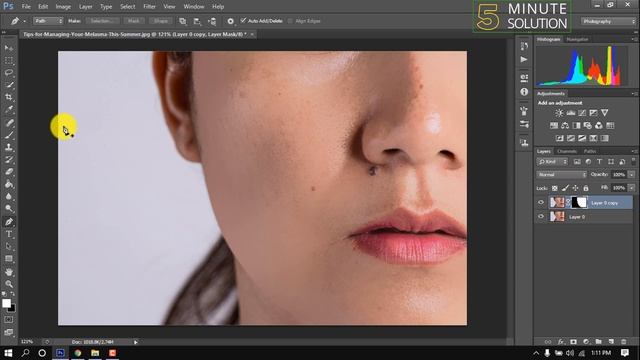This screenshot has width=640, height=360.
Task: Open Opacity slider arrow
Action: [x=631, y=175]
